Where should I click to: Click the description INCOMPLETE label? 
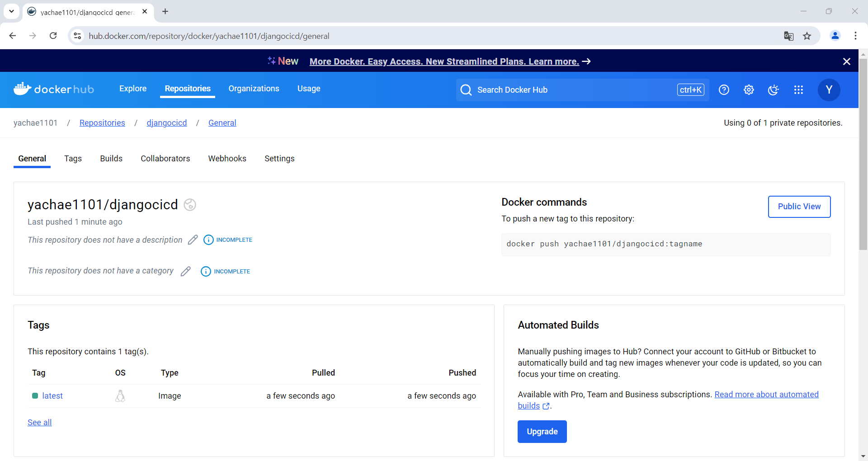click(x=234, y=240)
